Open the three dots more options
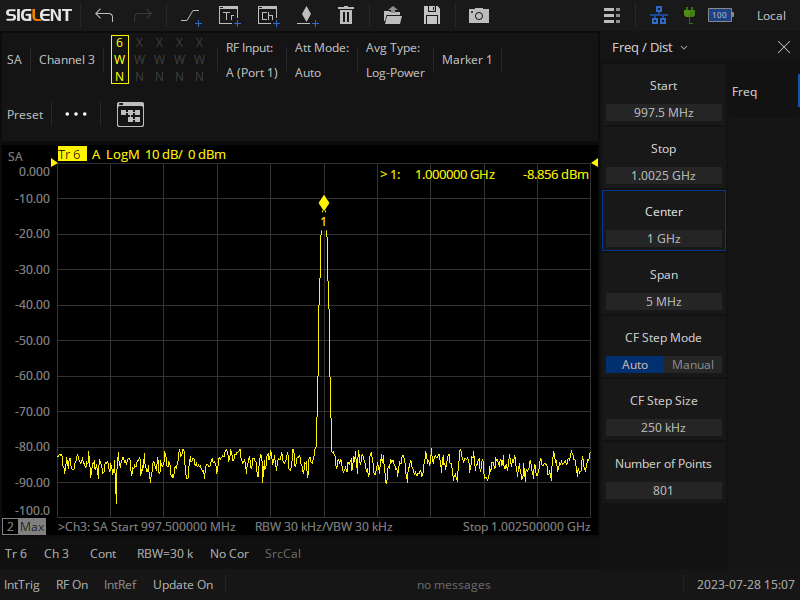The height and width of the screenshot is (600, 800). click(76, 114)
